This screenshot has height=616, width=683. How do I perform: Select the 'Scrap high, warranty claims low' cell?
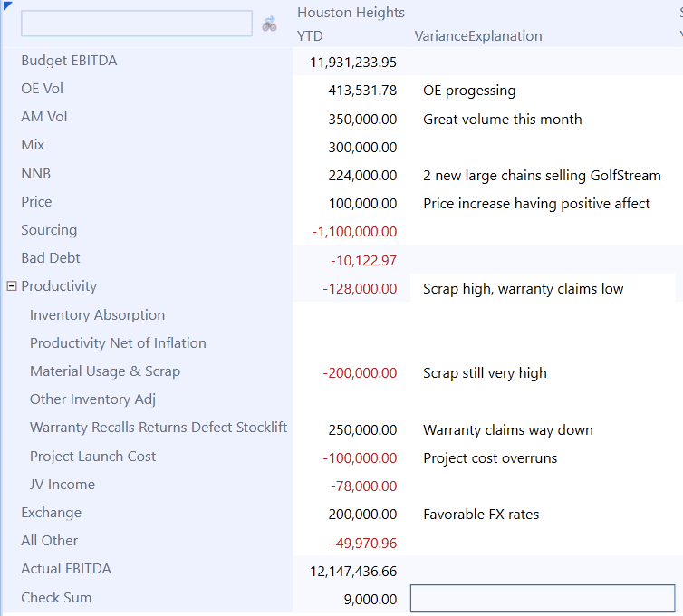(x=523, y=289)
